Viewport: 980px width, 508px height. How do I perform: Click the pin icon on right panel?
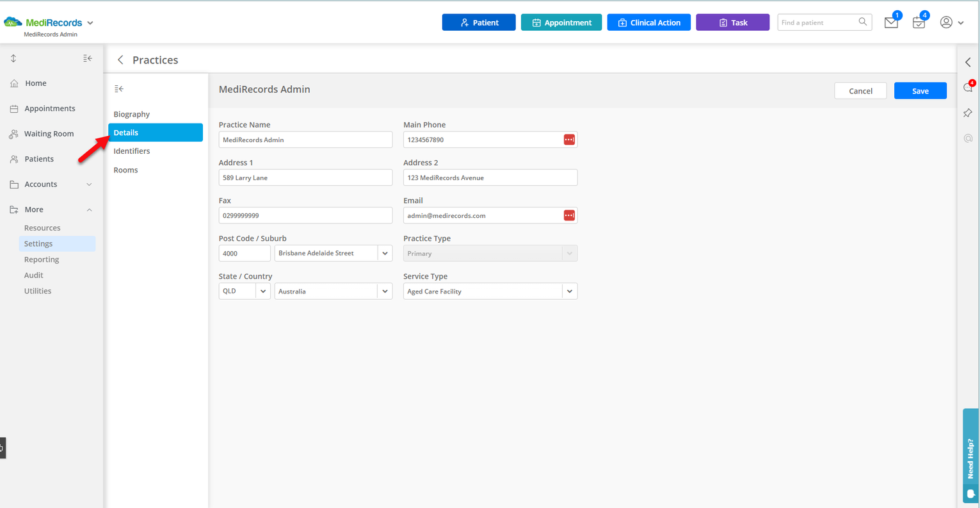[968, 113]
